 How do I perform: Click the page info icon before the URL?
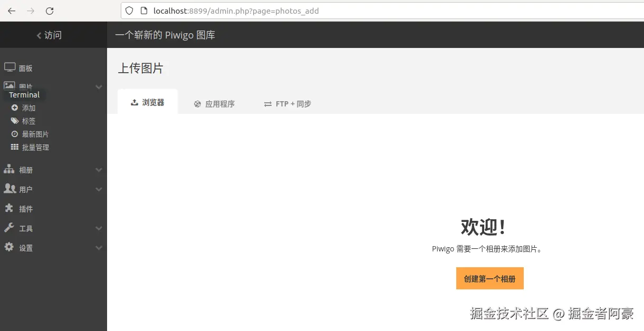click(143, 11)
